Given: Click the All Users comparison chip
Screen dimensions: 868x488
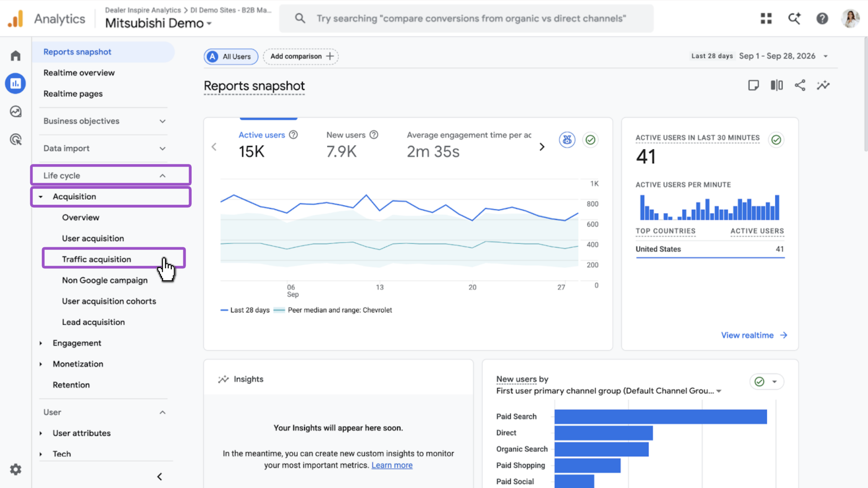Looking at the screenshot, I should point(231,56).
